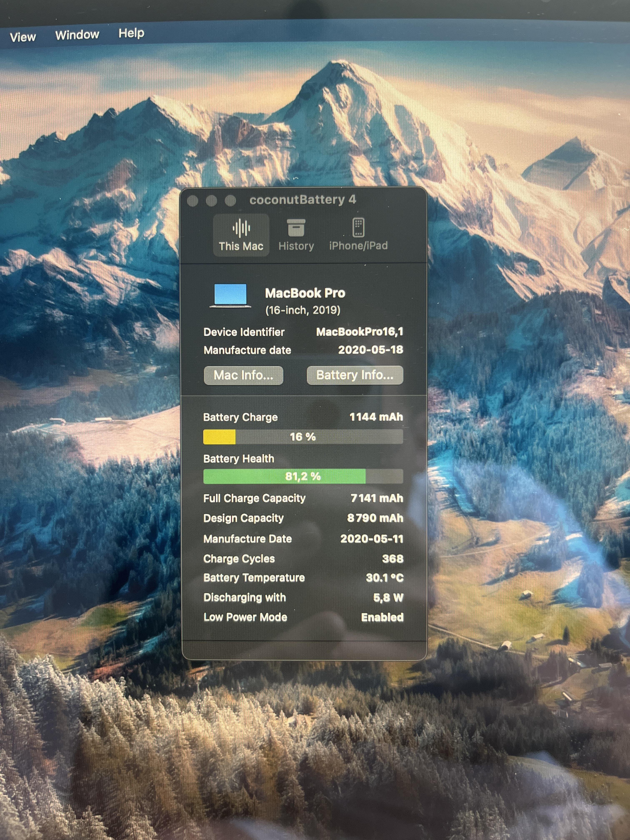Image resolution: width=630 pixels, height=840 pixels.
Task: Open the Help menu
Action: click(x=131, y=33)
